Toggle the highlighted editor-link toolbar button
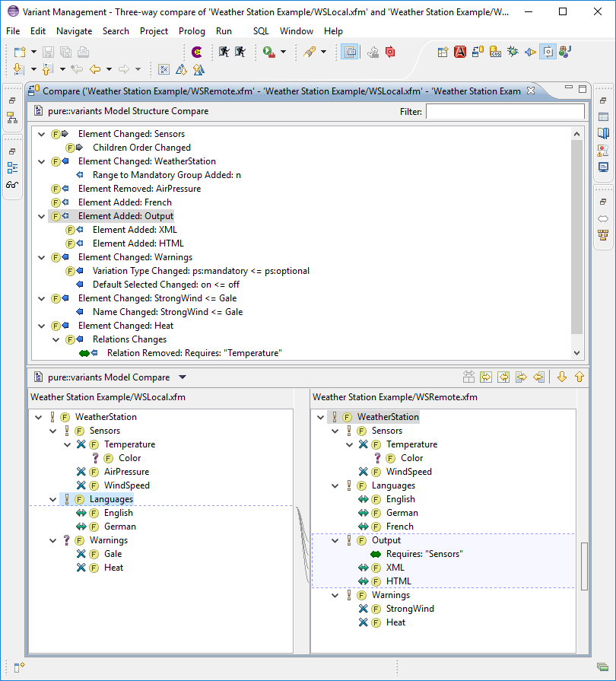 [350, 52]
